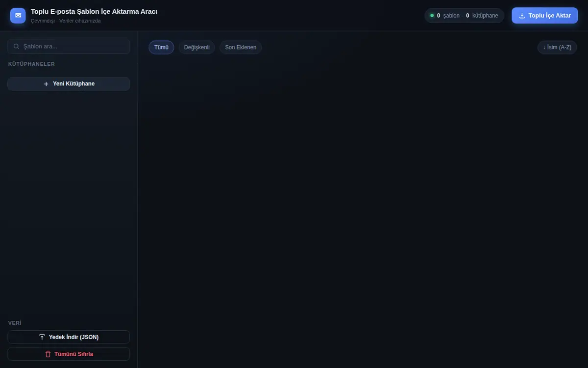Click the search magnifier icon
Screen dimensions: 588x368
point(17,46)
